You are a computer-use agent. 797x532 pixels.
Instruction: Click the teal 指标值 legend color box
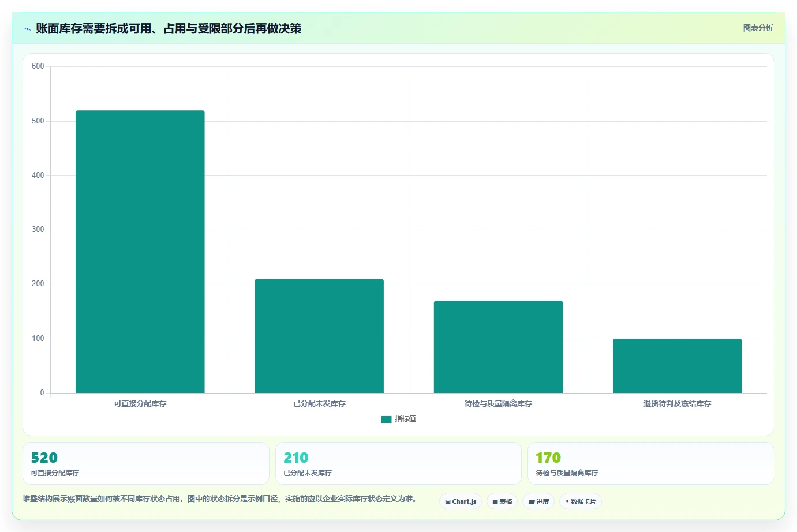pos(386,419)
